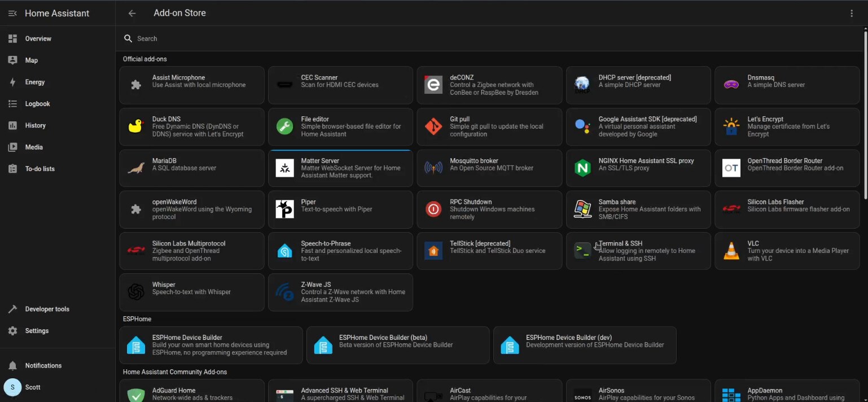Click the NGINX green N icon

pos(582,168)
